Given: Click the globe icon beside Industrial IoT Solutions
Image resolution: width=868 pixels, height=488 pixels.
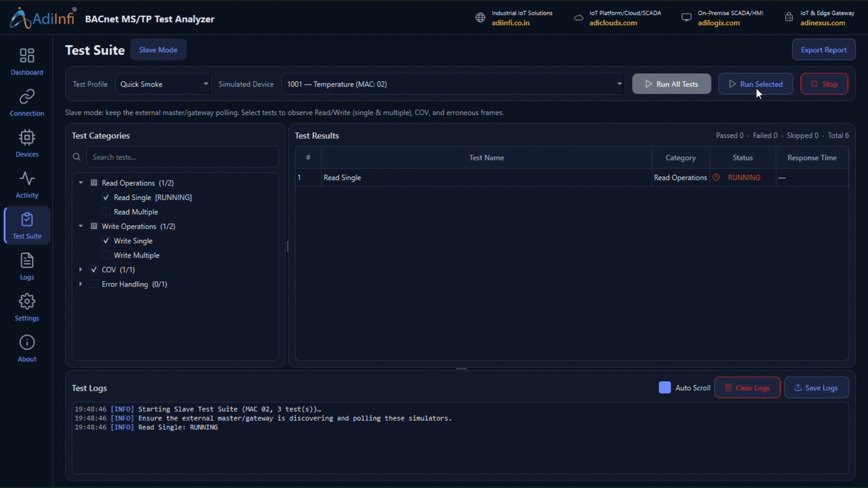Looking at the screenshot, I should pos(480,18).
